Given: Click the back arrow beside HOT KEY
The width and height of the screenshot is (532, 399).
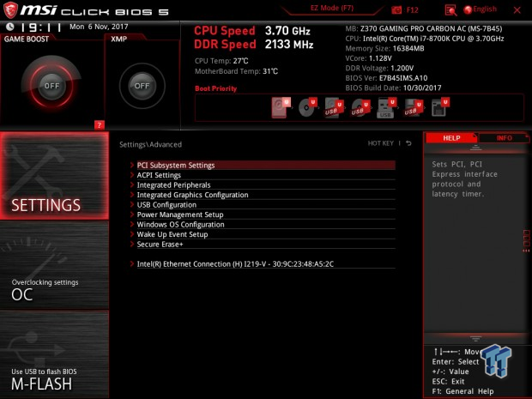Looking at the screenshot, I should coord(408,143).
